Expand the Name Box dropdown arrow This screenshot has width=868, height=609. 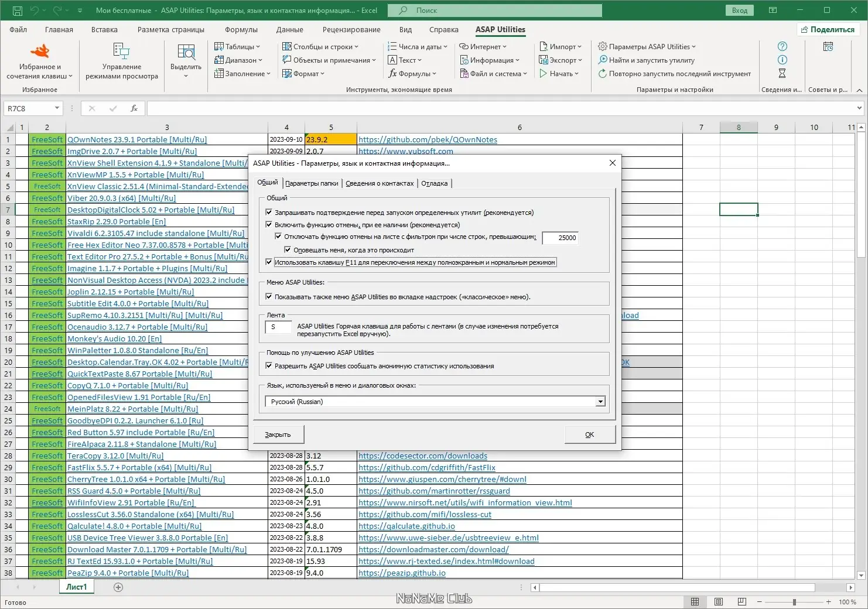(x=57, y=108)
